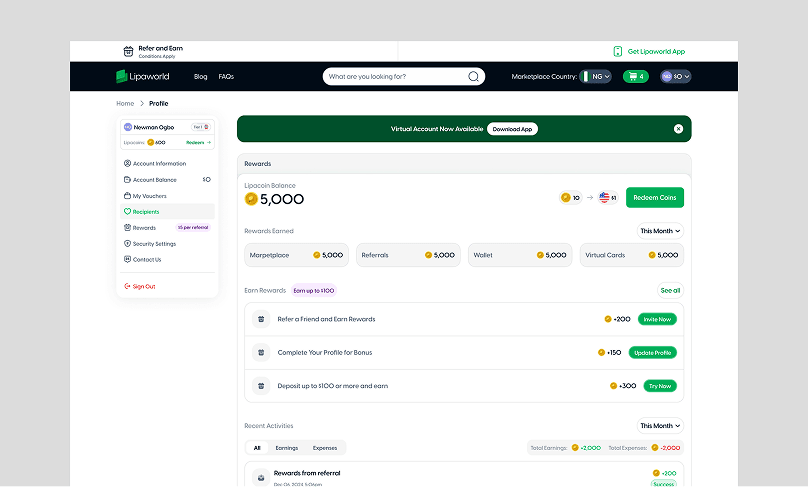Click the phone icon beside Get Lipaworld App
808x487 pixels.
click(x=617, y=51)
